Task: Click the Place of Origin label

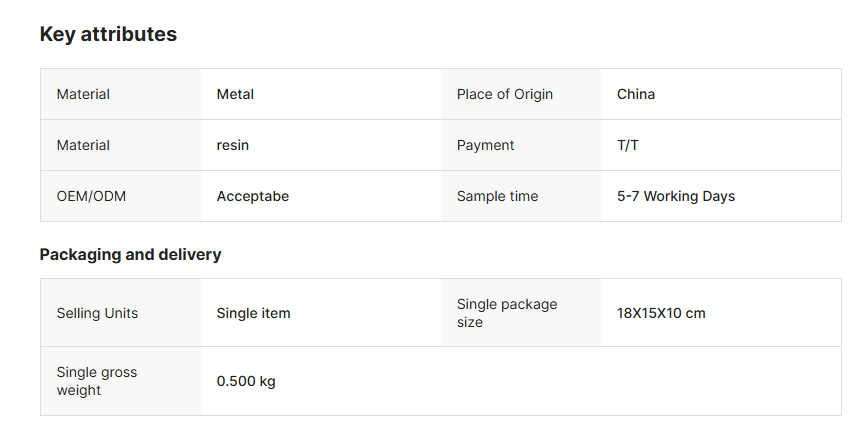Action: point(504,94)
